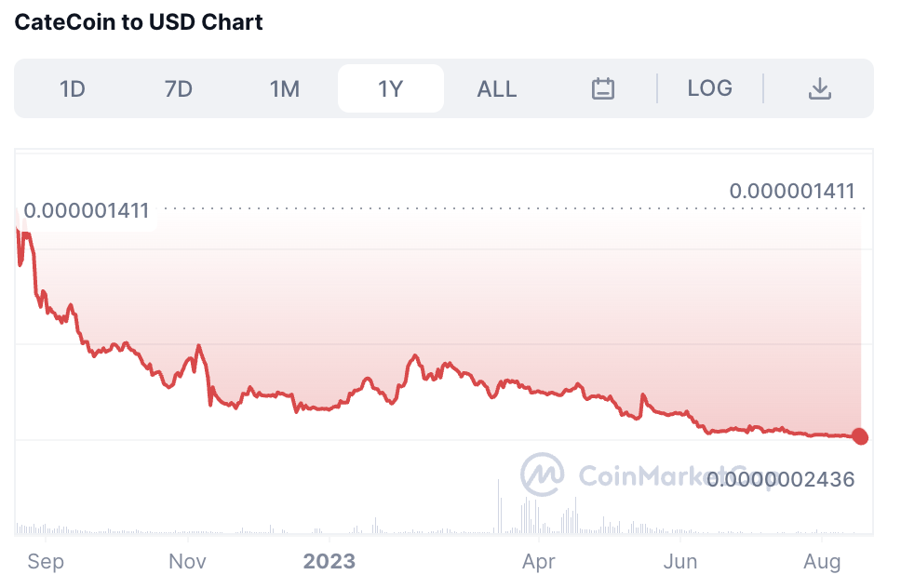Show the 1M price range
This screenshot has width=901, height=588.
coord(285,88)
